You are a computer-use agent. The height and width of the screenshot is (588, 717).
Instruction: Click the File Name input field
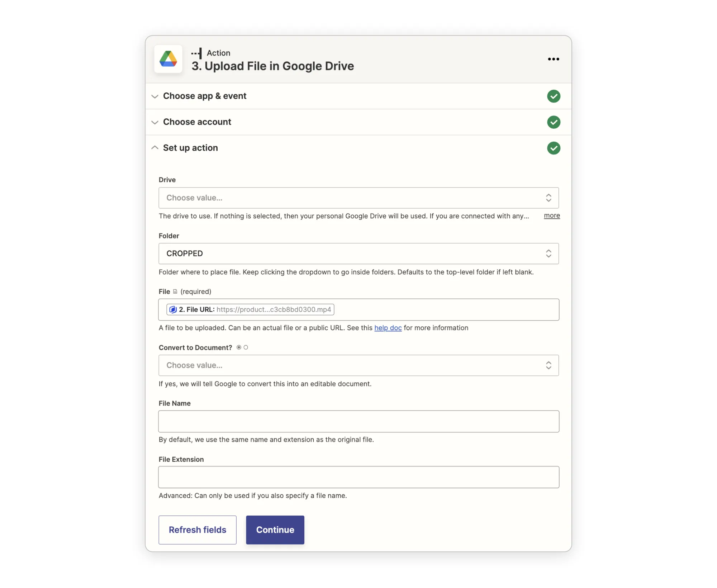coord(358,421)
